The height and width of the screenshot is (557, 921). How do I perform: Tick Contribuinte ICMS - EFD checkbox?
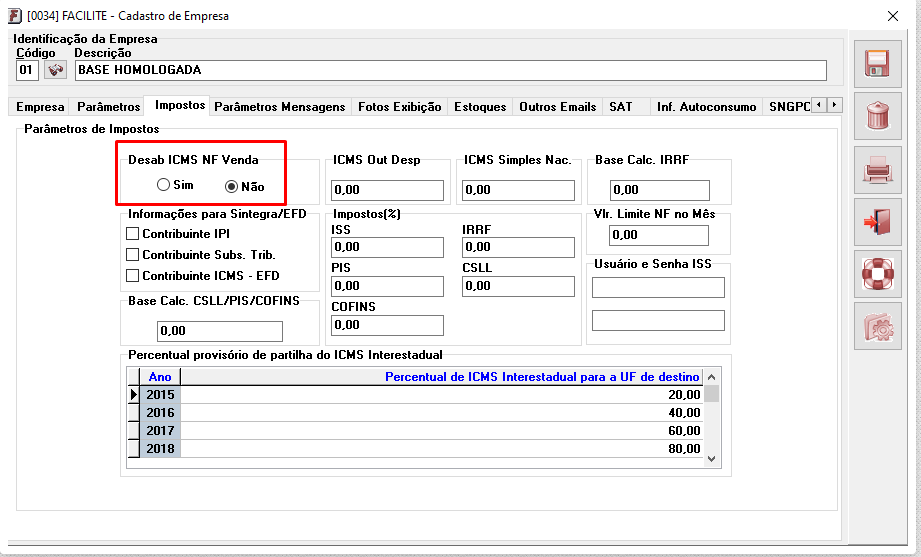point(133,276)
